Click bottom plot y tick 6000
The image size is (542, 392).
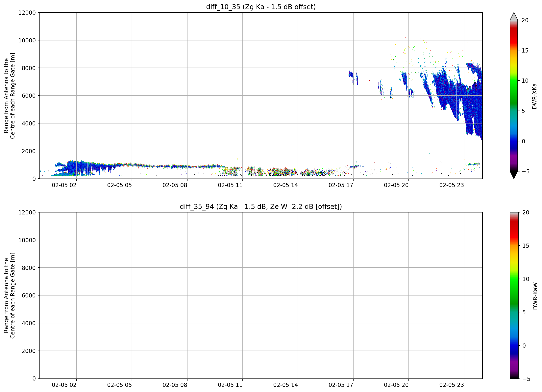[29, 295]
